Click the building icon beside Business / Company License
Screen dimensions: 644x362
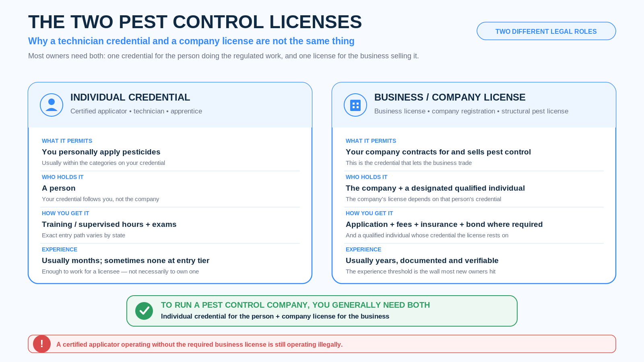tap(355, 105)
